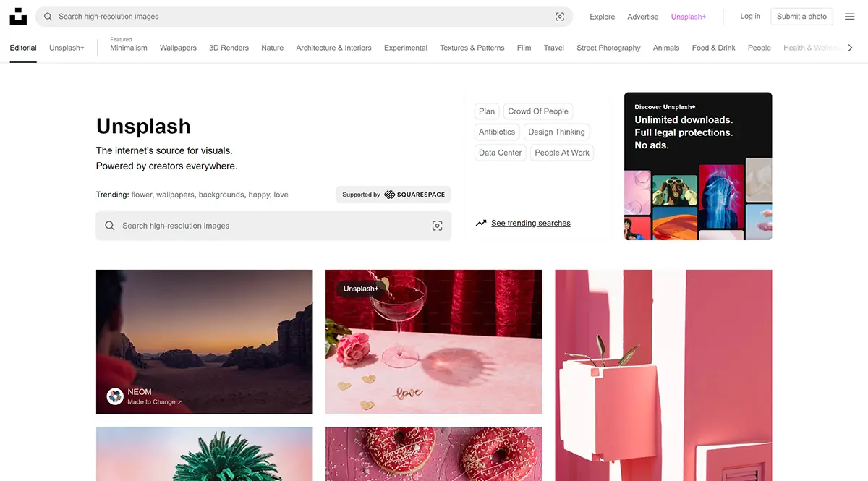Screen dimensions: 868x481
Task: Open the 3D Renders category
Action: click(229, 48)
